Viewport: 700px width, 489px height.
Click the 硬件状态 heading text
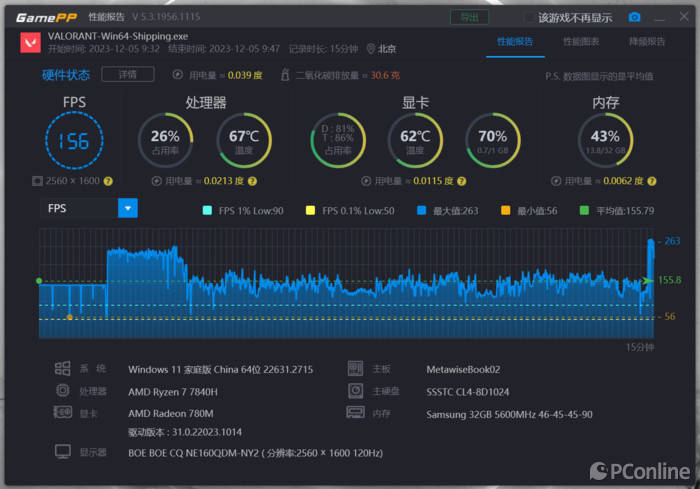tap(66, 75)
